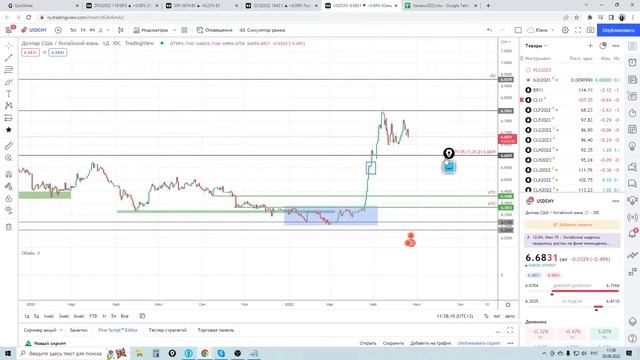
Task: Select the Trend Line drawing tool
Action: [9, 58]
